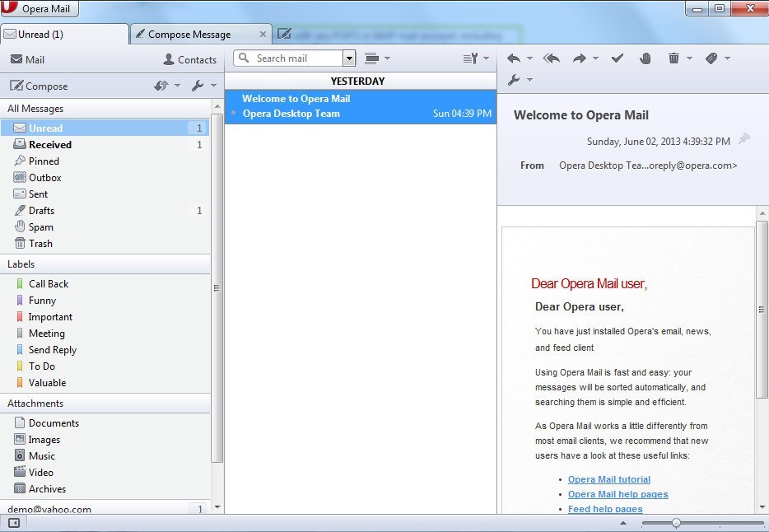Mark message as spam with hand icon
769x532 pixels.
click(x=645, y=58)
